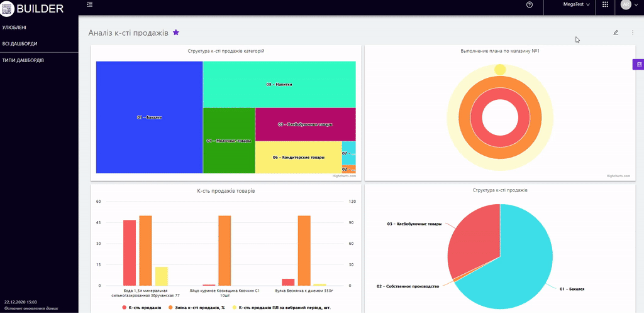Open the three-dot dashboard options menu
The image size is (644, 314).
(633, 33)
